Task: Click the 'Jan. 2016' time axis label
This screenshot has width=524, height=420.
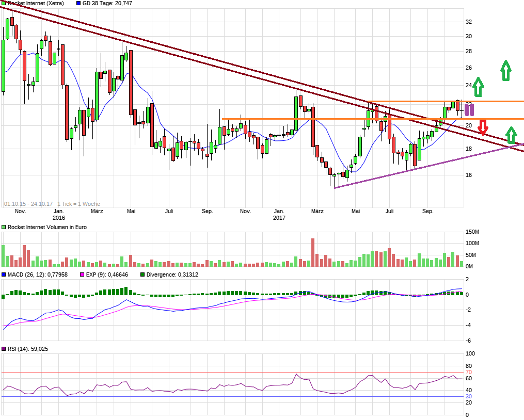Action: coord(59,215)
